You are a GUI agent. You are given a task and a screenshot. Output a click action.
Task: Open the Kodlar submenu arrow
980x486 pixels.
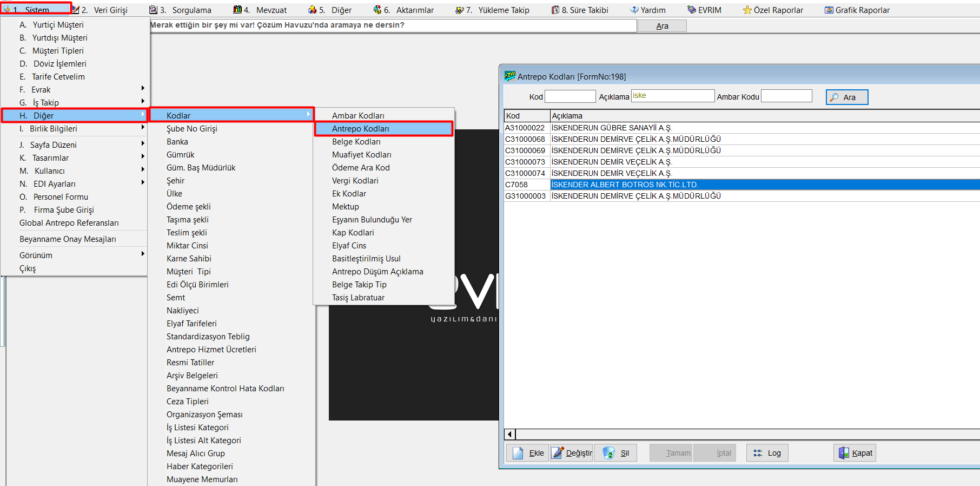pyautogui.click(x=308, y=114)
